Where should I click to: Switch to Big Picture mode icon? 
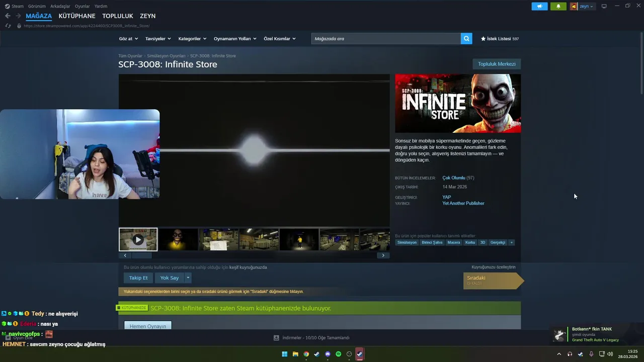click(604, 7)
